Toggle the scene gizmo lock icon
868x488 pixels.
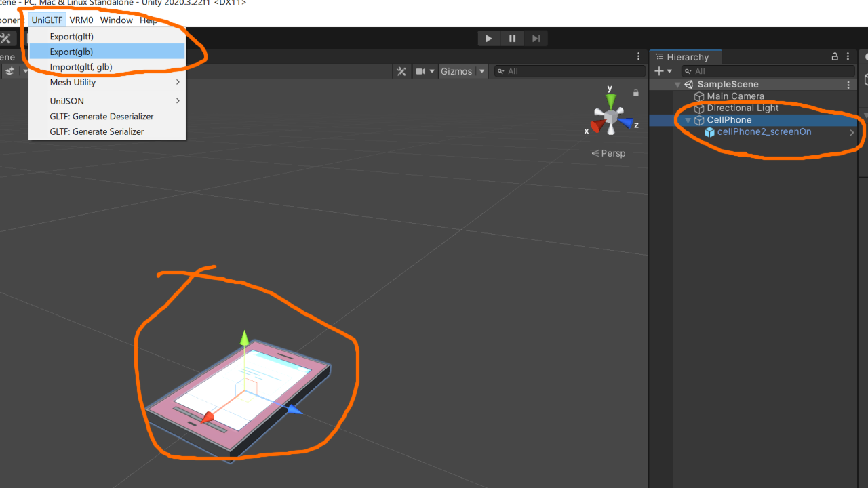pyautogui.click(x=636, y=93)
